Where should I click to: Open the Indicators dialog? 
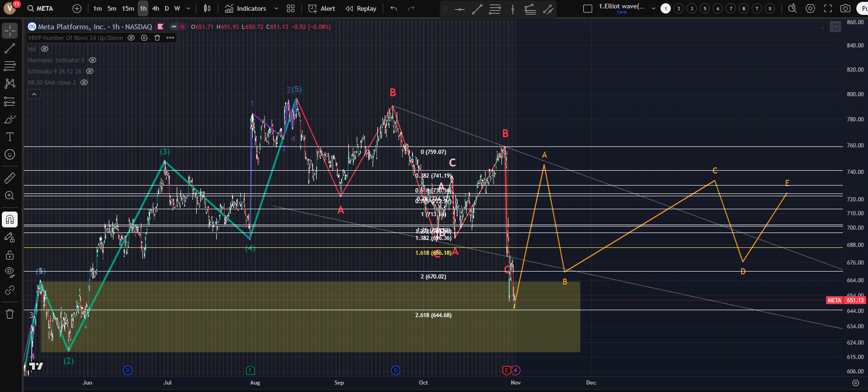coord(246,8)
